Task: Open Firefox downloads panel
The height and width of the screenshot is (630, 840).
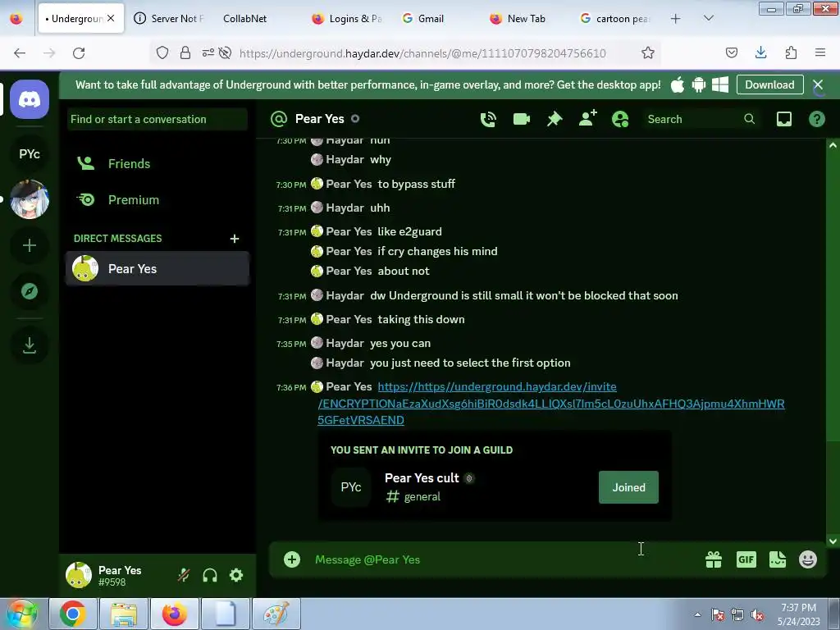Action: [x=760, y=53]
